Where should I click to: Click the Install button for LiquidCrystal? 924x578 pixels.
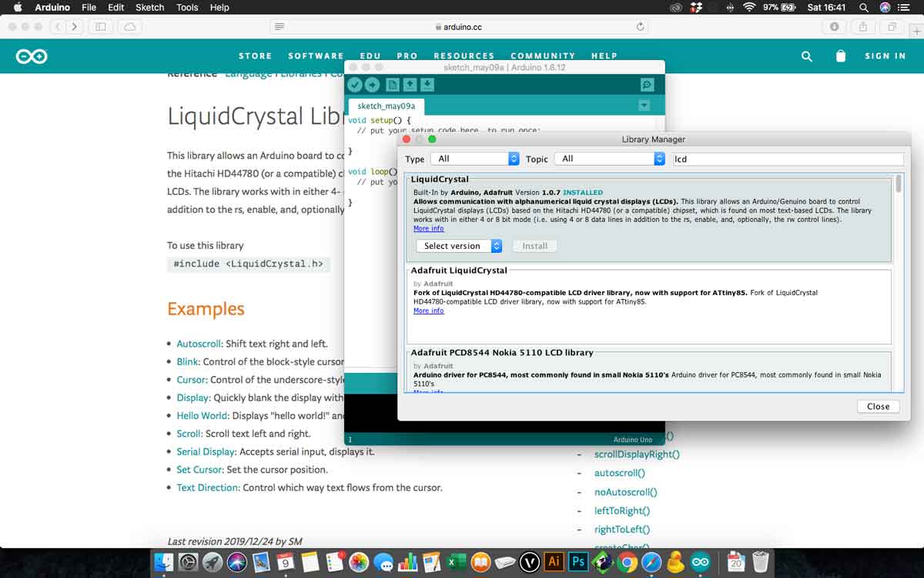pyautogui.click(x=534, y=246)
